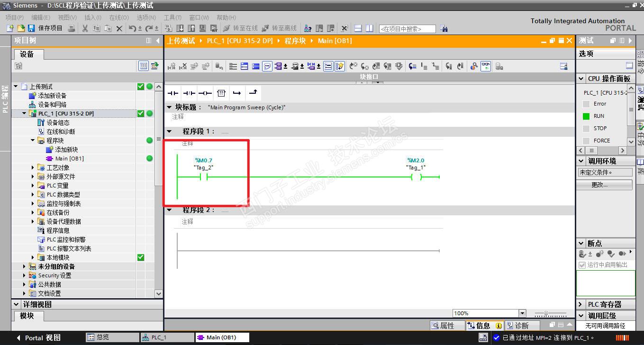Click the undo arrow icon
This screenshot has width=644, height=345.
(132, 28)
